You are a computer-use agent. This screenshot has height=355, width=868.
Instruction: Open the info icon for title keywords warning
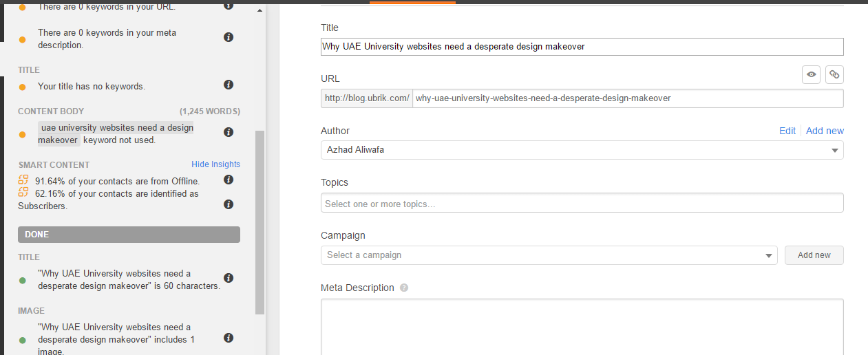pyautogui.click(x=229, y=85)
